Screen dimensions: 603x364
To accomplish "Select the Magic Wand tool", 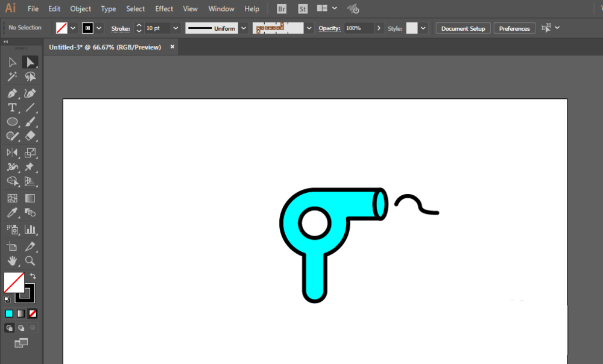I will (x=12, y=77).
